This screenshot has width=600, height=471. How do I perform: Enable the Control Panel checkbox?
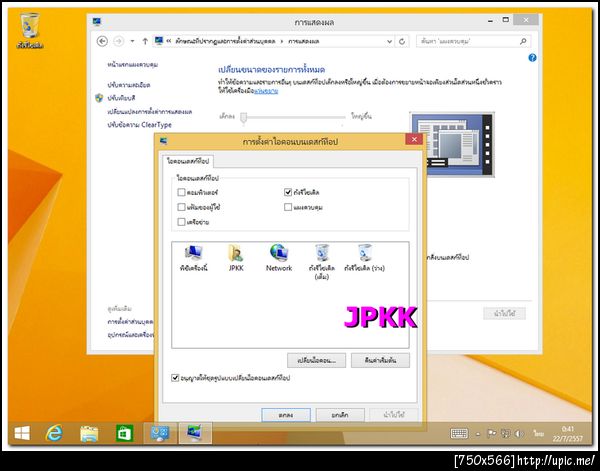[x=288, y=207]
